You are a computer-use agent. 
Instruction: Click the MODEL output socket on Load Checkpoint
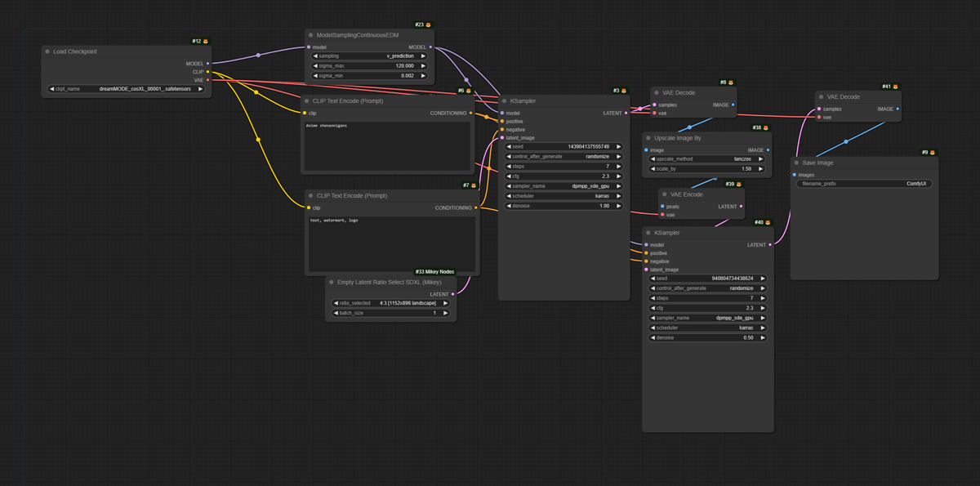click(x=207, y=64)
